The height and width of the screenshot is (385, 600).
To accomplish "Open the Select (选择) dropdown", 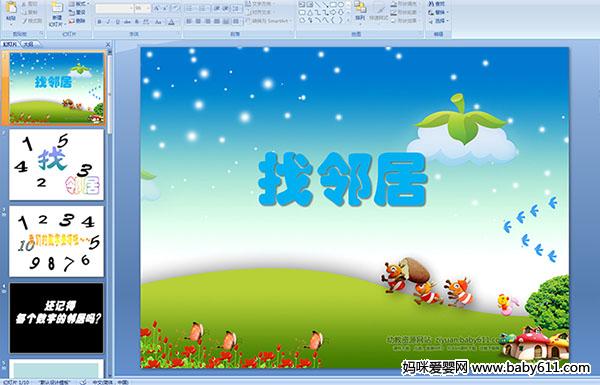I will 439,21.
